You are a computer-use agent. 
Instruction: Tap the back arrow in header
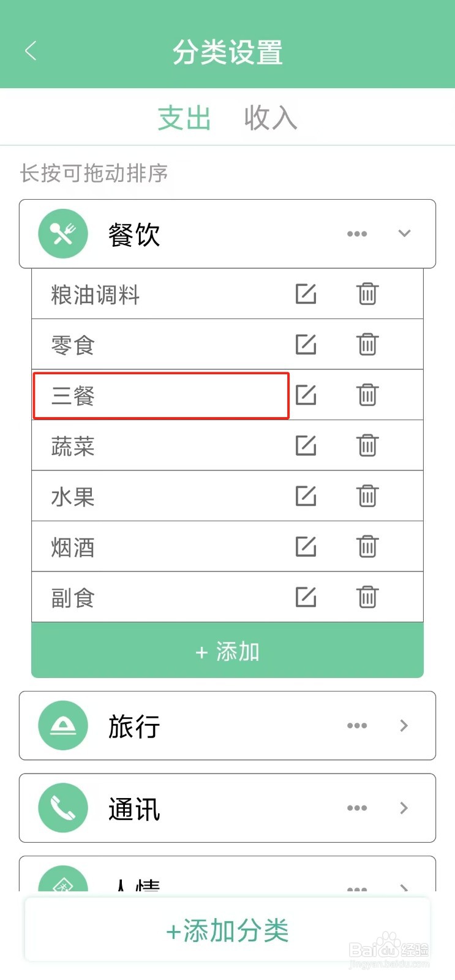pyautogui.click(x=31, y=51)
